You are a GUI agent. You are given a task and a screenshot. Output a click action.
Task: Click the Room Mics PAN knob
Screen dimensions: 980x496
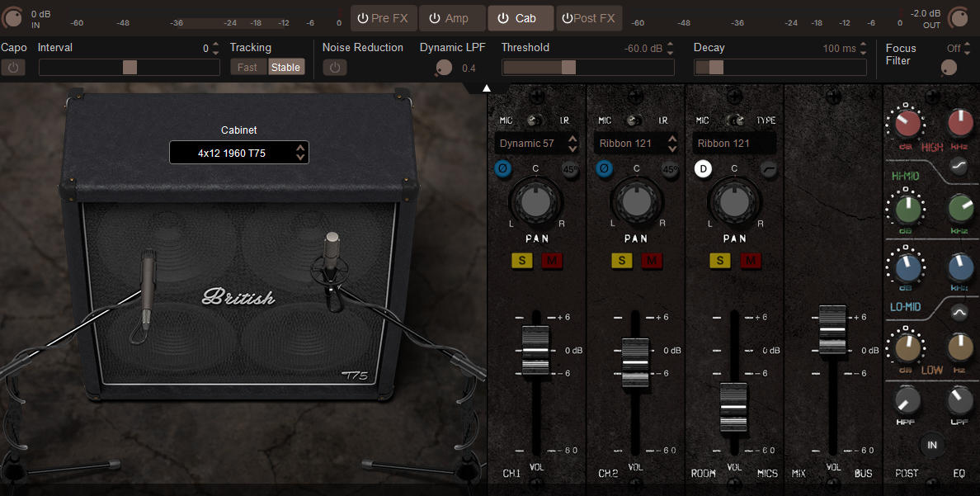(x=733, y=201)
